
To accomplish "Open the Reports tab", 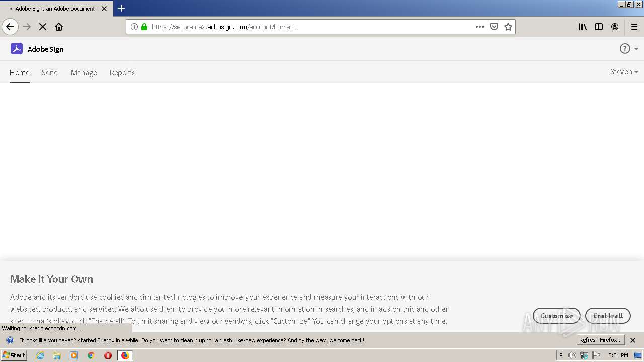I will click(122, 72).
